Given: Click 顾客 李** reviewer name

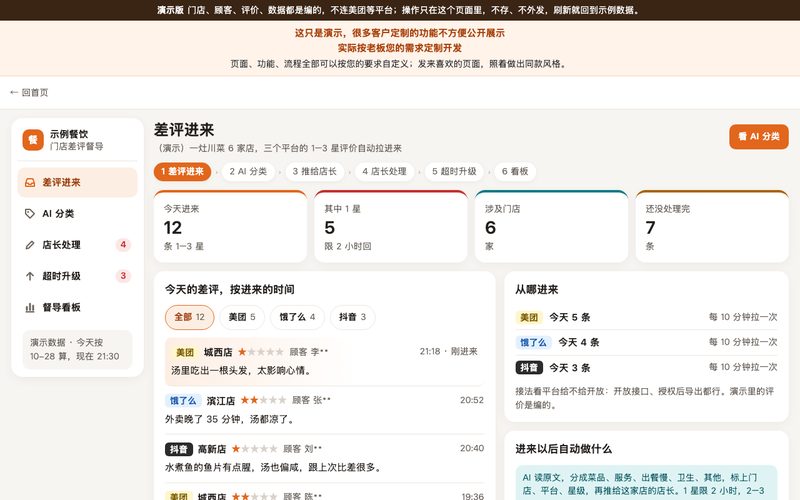Looking at the screenshot, I should pos(309,352).
